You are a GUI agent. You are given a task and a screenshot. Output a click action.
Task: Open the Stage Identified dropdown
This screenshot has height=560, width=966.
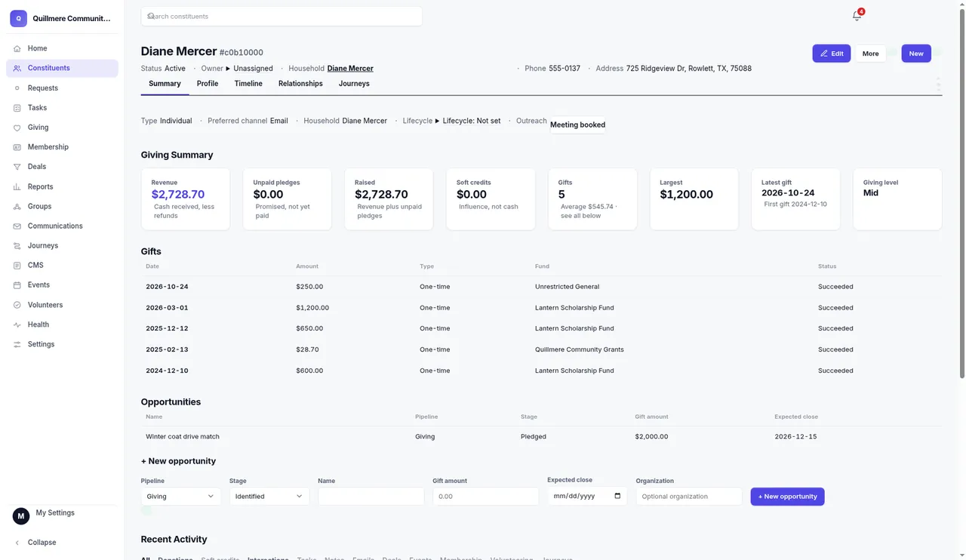pos(269,496)
